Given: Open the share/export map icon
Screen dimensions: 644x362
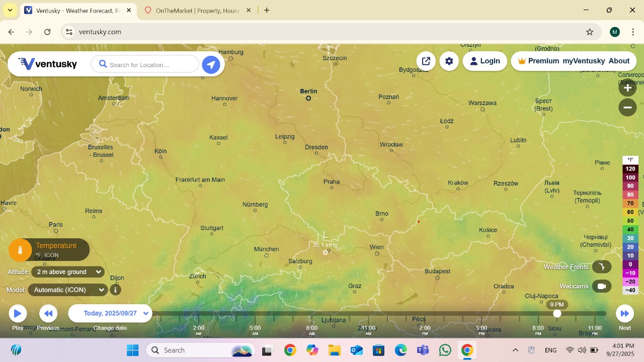Looking at the screenshot, I should pos(426,61).
